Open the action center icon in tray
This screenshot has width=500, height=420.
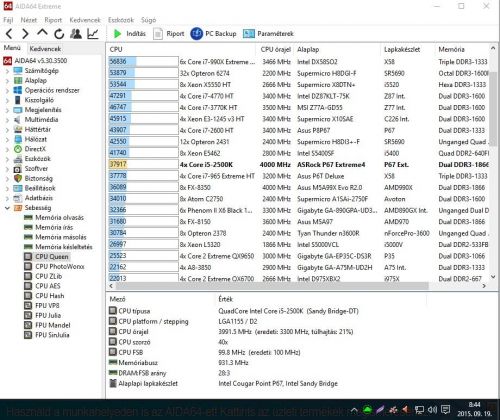445,409
